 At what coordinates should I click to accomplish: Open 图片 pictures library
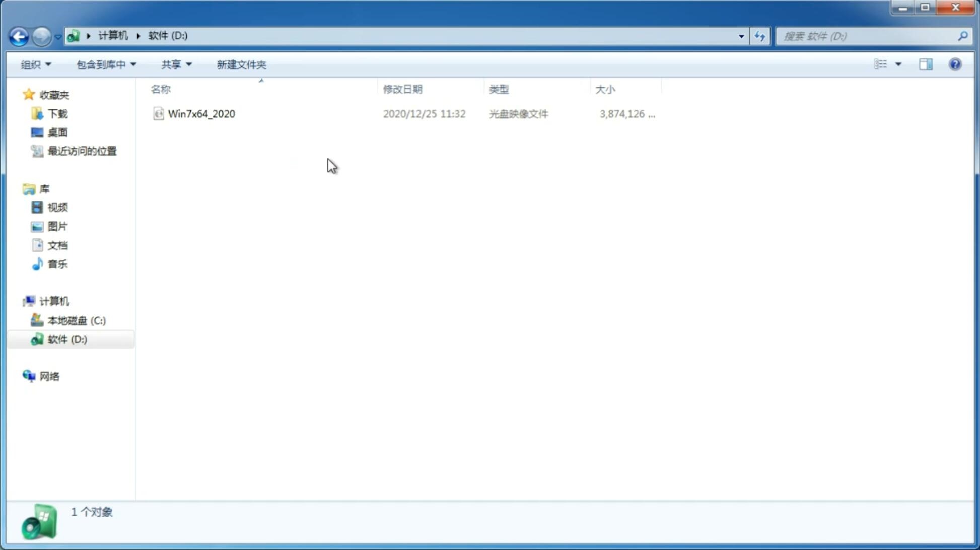coord(57,226)
